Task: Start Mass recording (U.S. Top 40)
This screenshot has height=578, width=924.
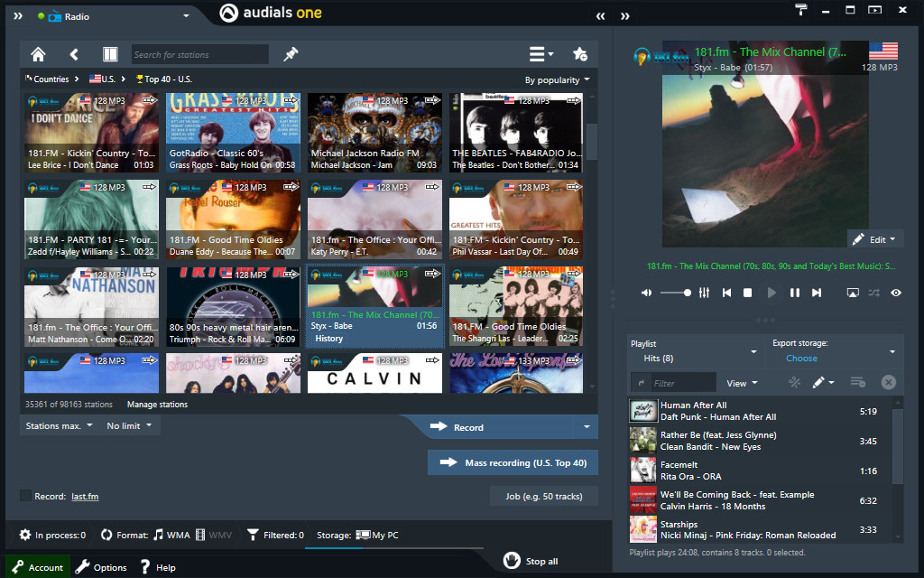Action: pyautogui.click(x=513, y=461)
